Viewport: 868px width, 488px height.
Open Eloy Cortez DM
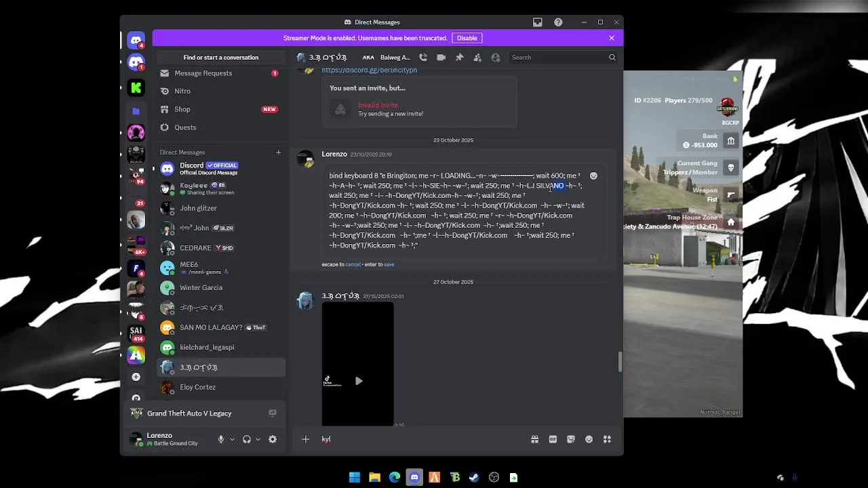pyautogui.click(x=221, y=387)
